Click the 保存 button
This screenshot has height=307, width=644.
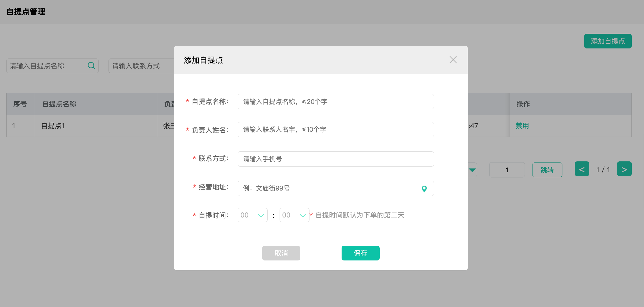click(x=360, y=253)
